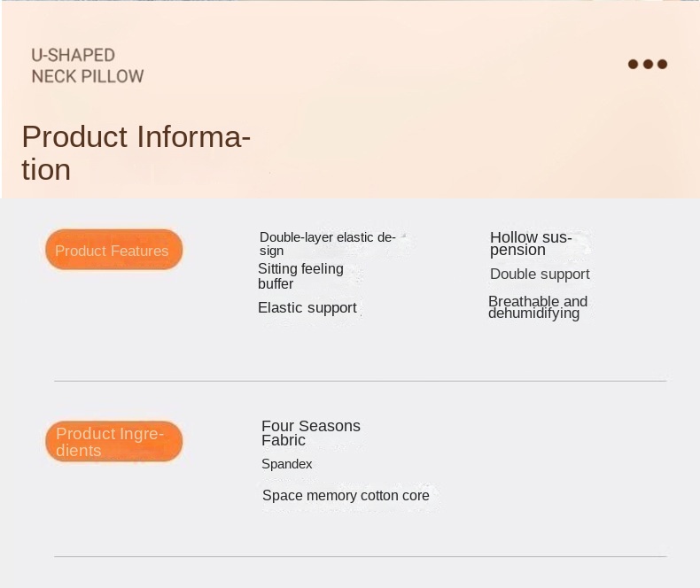Select the Sitting feeling buffer feature

tap(300, 276)
